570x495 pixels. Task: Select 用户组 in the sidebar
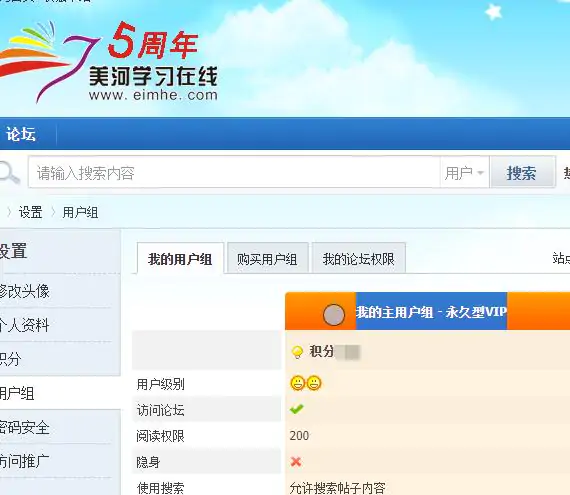tap(17, 393)
